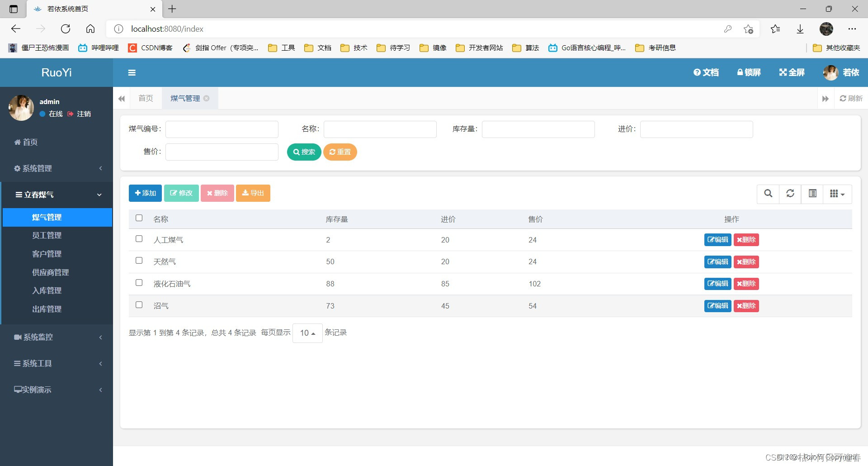Image resolution: width=868 pixels, height=466 pixels.
Task: Select all rows with the header checkbox
Action: (139, 218)
